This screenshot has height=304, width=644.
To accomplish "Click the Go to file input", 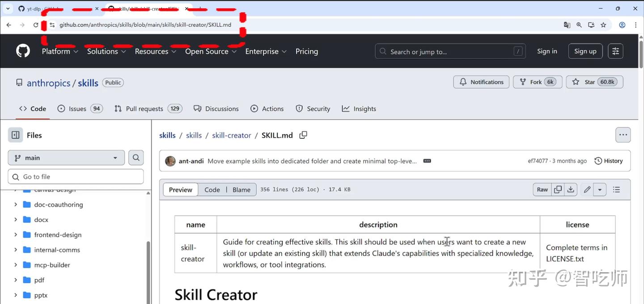I will tap(76, 176).
